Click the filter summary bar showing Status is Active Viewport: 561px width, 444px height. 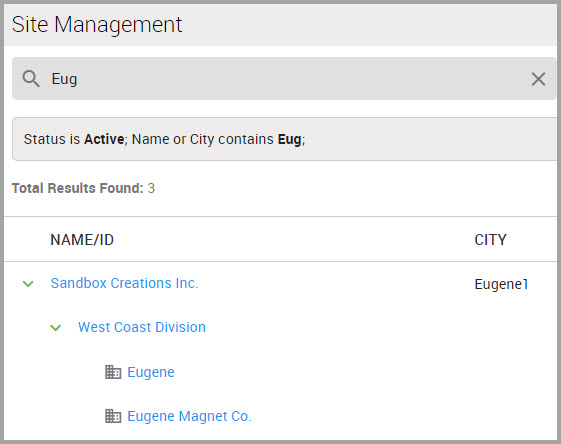click(x=284, y=139)
